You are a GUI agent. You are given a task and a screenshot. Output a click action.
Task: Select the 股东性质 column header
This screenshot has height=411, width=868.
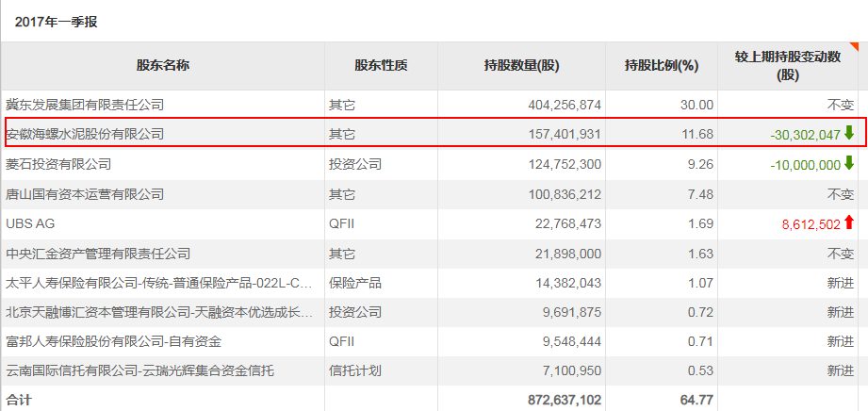(x=381, y=66)
